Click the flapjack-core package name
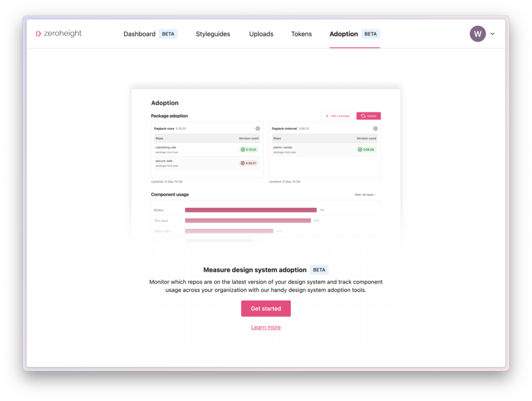This screenshot has width=532, height=401. pos(164,128)
